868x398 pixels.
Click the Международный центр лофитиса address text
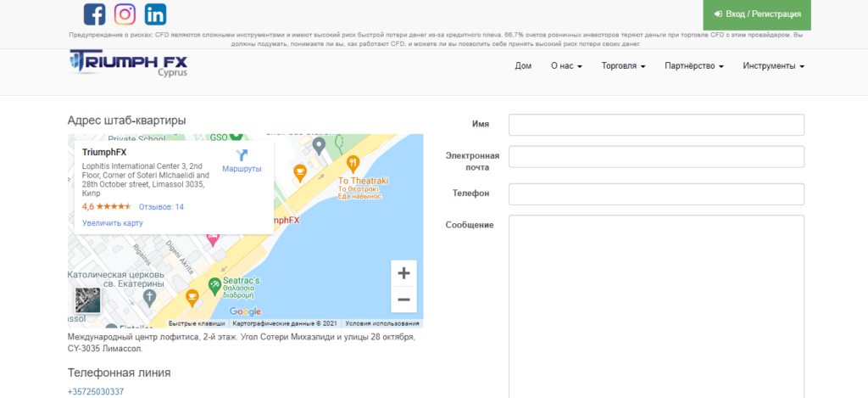(x=242, y=343)
